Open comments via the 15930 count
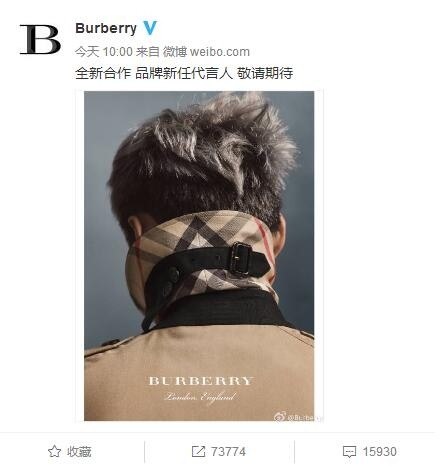The image size is (435, 467). [380, 452]
